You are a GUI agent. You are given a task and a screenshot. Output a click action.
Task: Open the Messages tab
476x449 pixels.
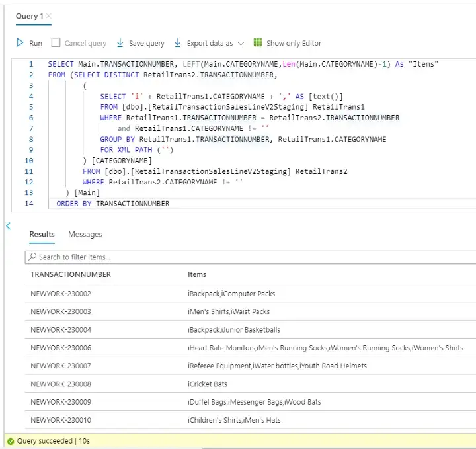(x=85, y=234)
